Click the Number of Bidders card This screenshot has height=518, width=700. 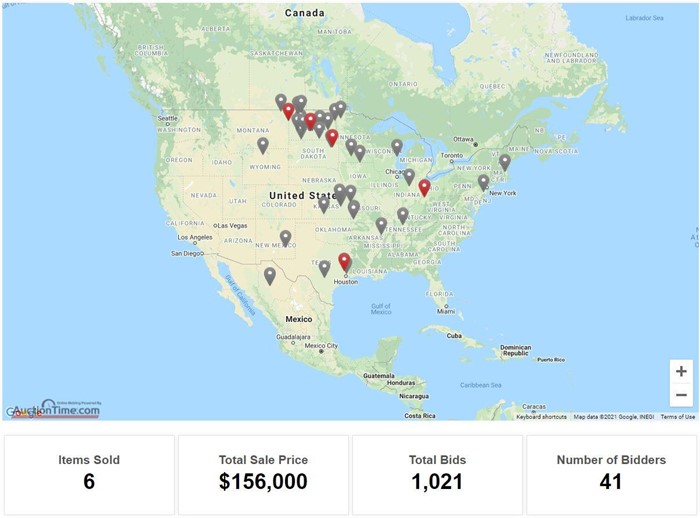pos(612,475)
